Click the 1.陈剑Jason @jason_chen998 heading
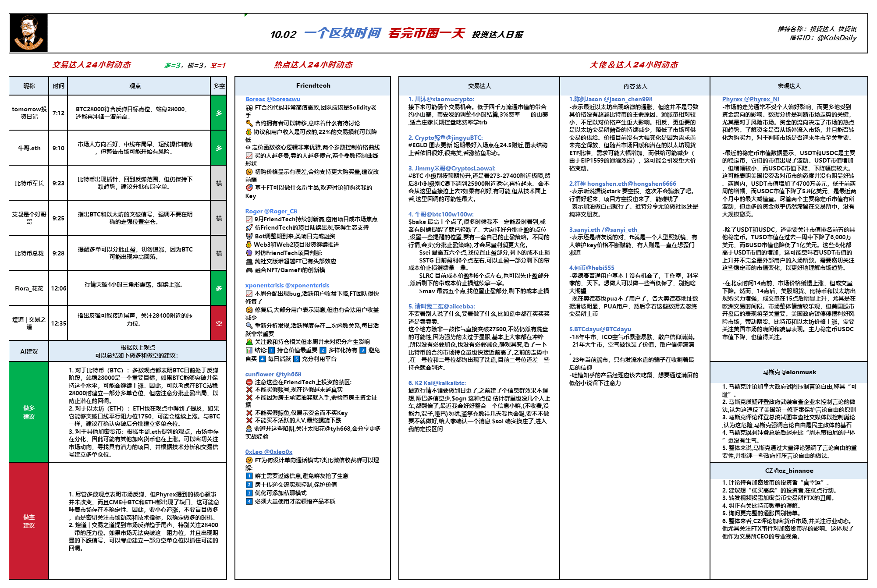877x588 pixels. (x=611, y=99)
